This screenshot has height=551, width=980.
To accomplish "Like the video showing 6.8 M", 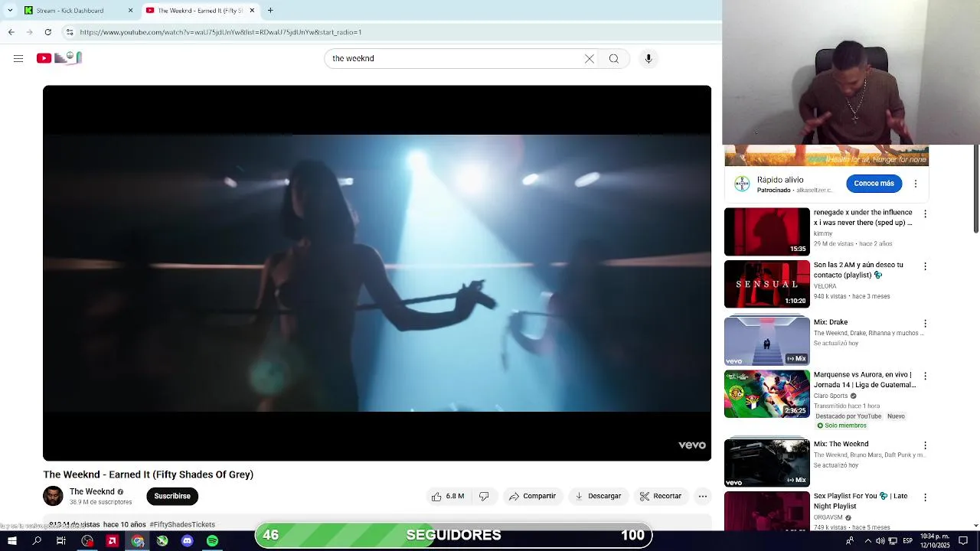I will [x=449, y=496].
